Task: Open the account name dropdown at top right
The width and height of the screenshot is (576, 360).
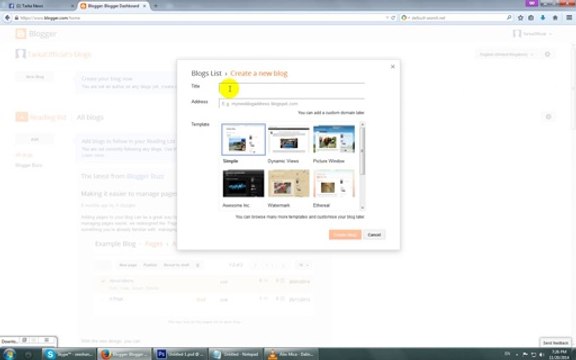Action: (x=533, y=34)
